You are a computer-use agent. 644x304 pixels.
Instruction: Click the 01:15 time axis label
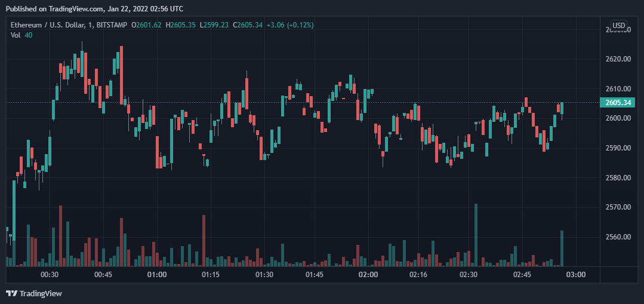tap(211, 275)
